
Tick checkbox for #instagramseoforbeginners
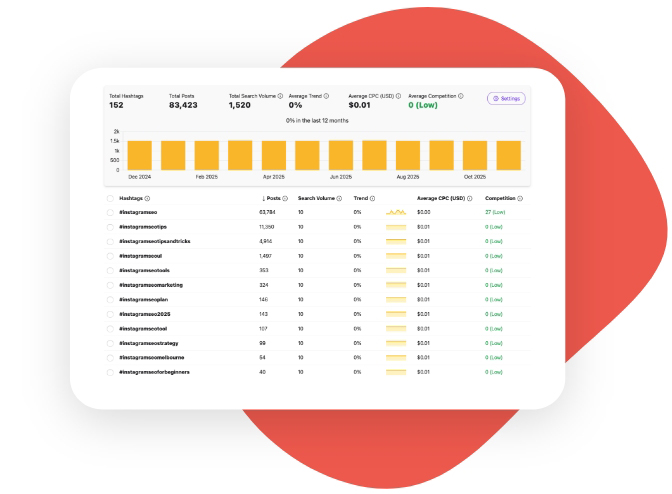click(110, 372)
